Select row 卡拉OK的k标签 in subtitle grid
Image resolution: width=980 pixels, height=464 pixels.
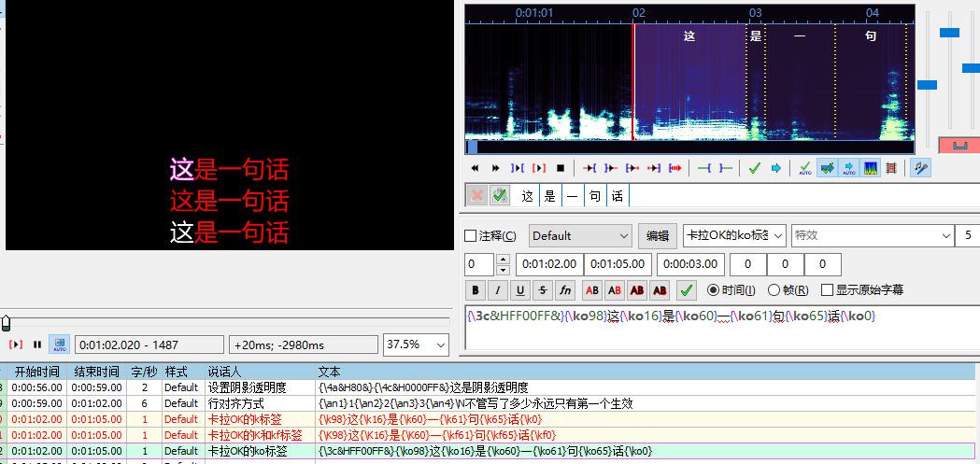488,419
